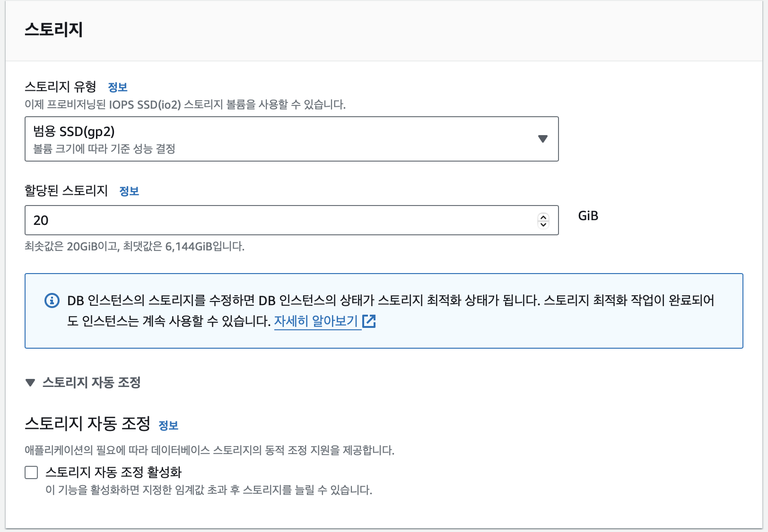The image size is (768, 532).
Task: Click the external link icon after 자세히 알아보기
Action: click(x=369, y=321)
